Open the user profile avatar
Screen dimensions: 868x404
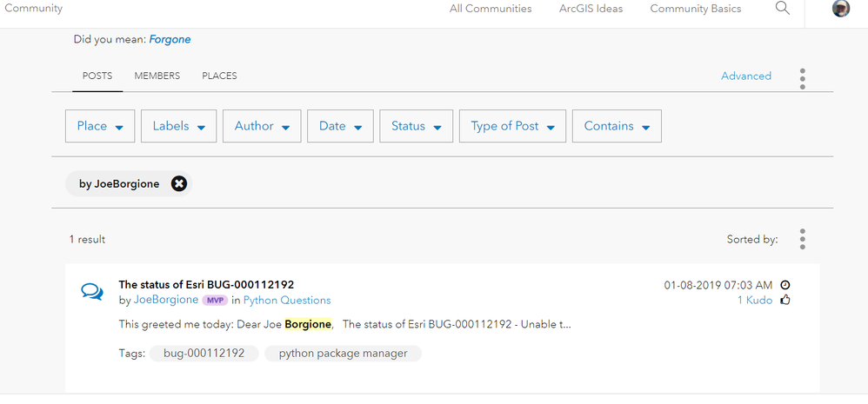coord(841,9)
